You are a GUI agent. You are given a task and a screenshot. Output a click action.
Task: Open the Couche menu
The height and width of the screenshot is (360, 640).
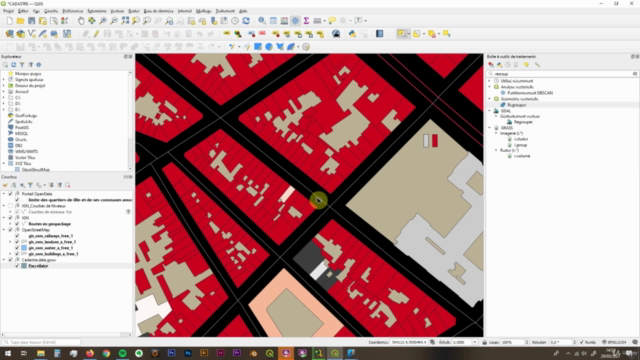point(51,11)
